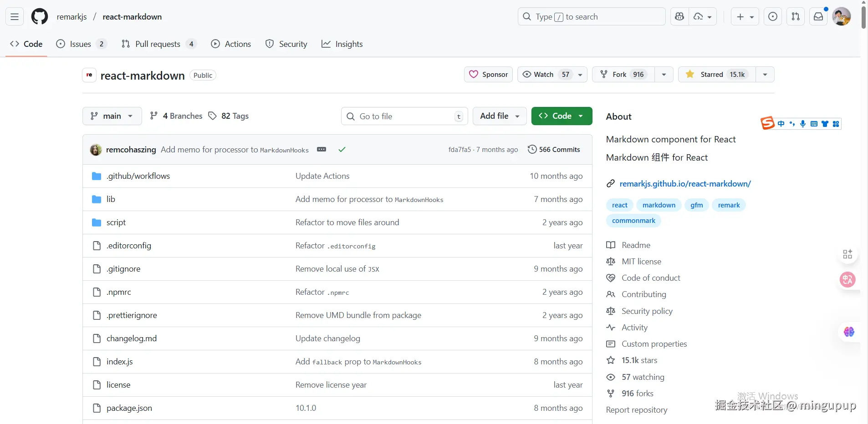Switch to the Pull requests tab
The height and width of the screenshot is (424, 868).
point(158,44)
